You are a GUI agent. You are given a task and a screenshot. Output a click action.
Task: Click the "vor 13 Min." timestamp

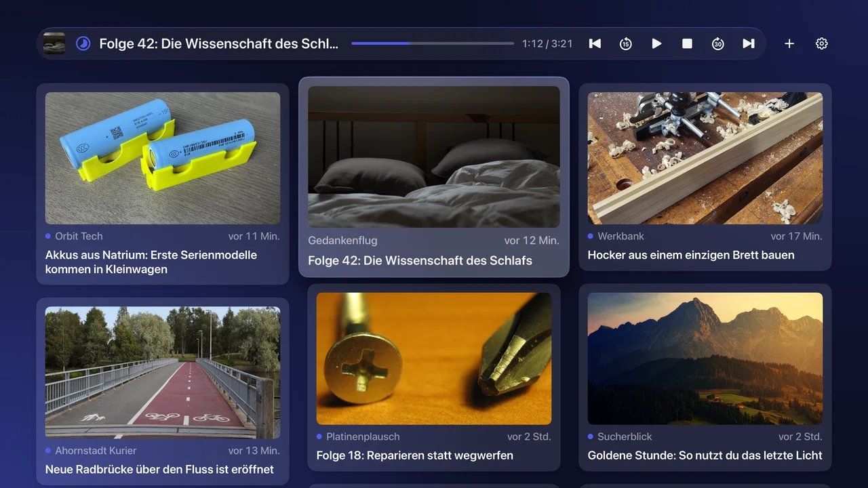point(254,450)
